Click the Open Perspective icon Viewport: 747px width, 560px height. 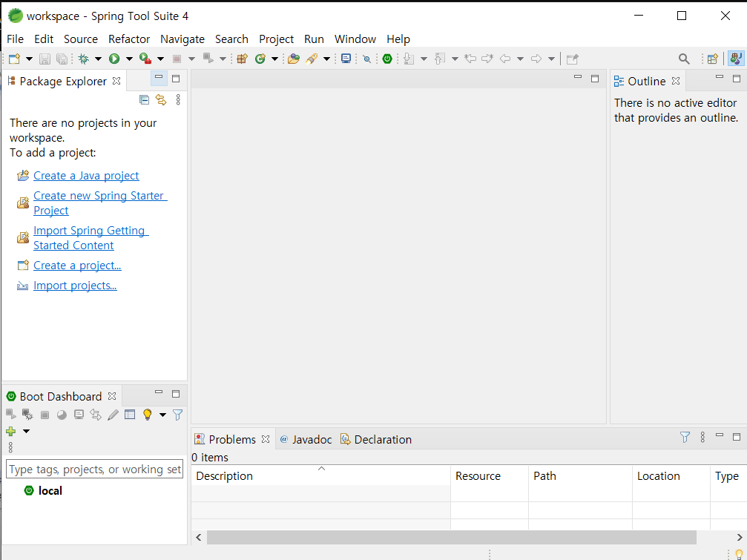point(713,59)
